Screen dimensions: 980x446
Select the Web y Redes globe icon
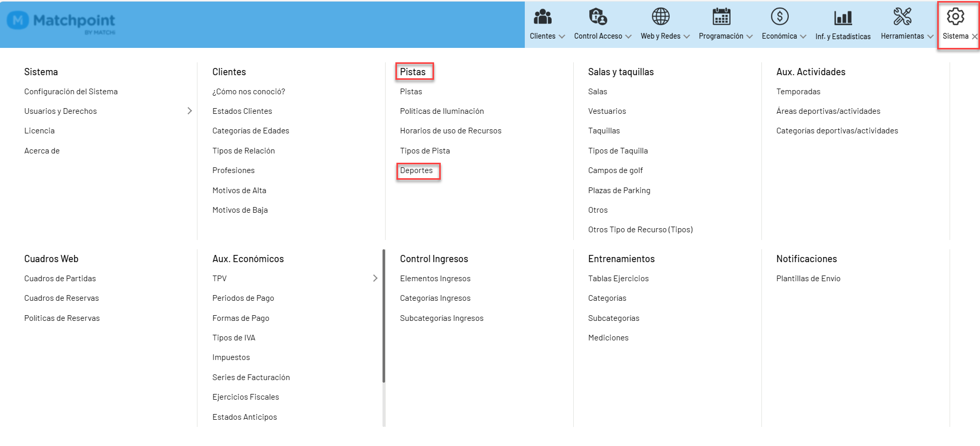pyautogui.click(x=660, y=17)
